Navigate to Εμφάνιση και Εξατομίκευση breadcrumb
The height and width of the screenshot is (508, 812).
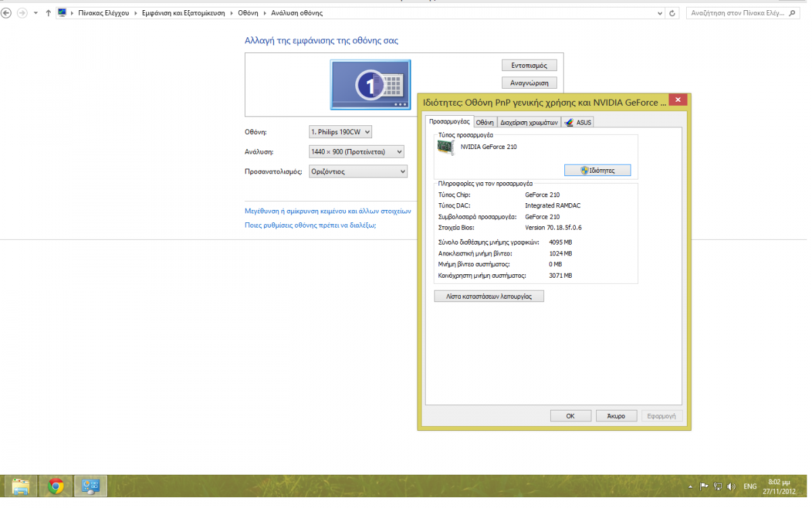pos(185,13)
